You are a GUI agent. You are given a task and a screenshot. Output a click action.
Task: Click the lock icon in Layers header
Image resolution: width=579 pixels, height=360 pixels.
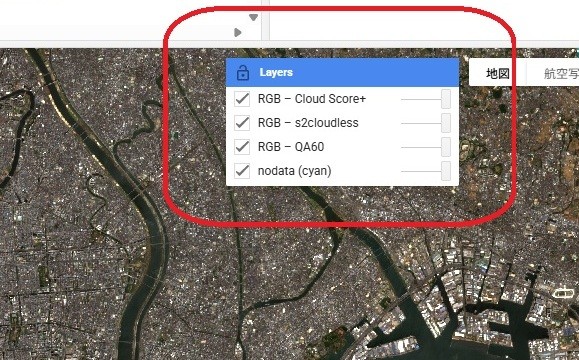coord(243,73)
